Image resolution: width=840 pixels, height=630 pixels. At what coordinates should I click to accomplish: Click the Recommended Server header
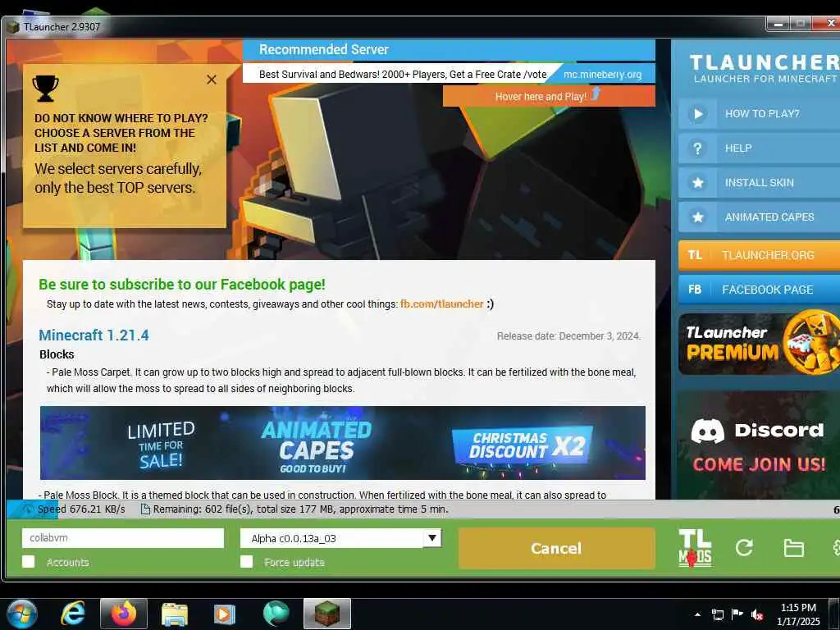tap(323, 49)
